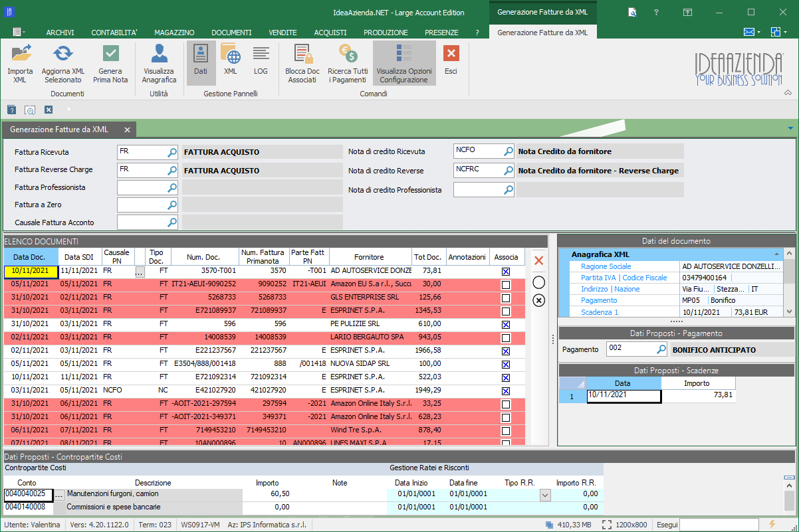Click the close icon in quick toolbar
This screenshot has width=799, height=532.
[x=49, y=110]
